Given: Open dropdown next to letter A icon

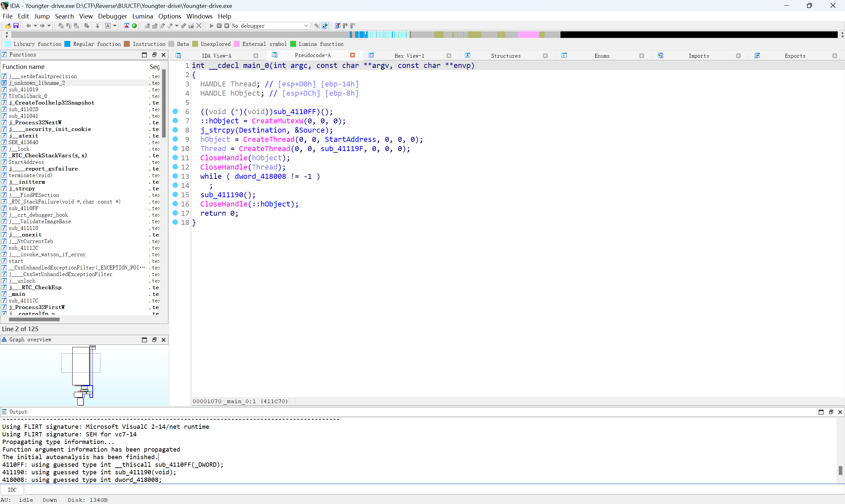Looking at the screenshot, I should (x=115, y=26).
